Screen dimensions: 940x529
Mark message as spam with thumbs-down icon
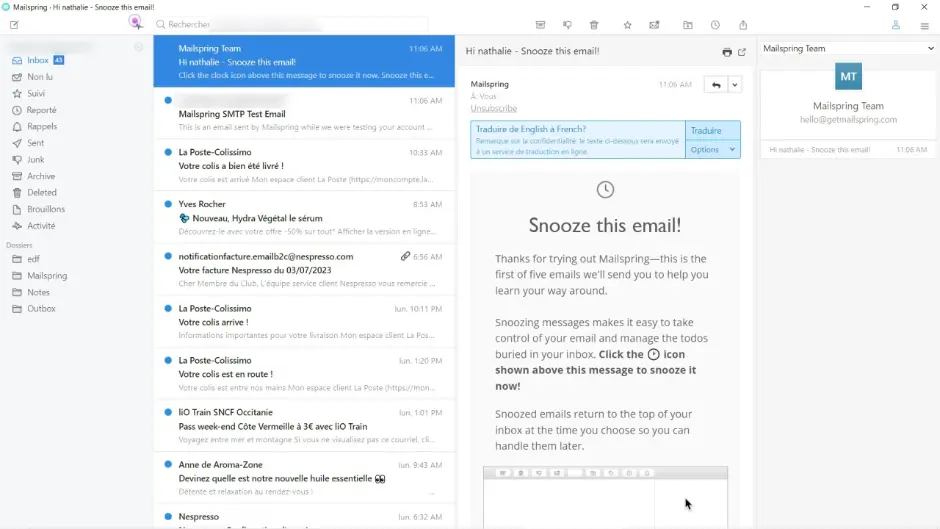coord(567,25)
